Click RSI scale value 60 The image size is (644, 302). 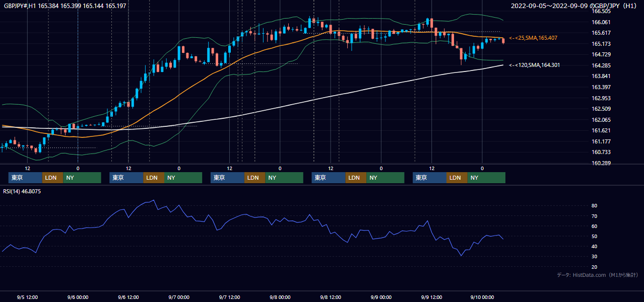point(595,226)
